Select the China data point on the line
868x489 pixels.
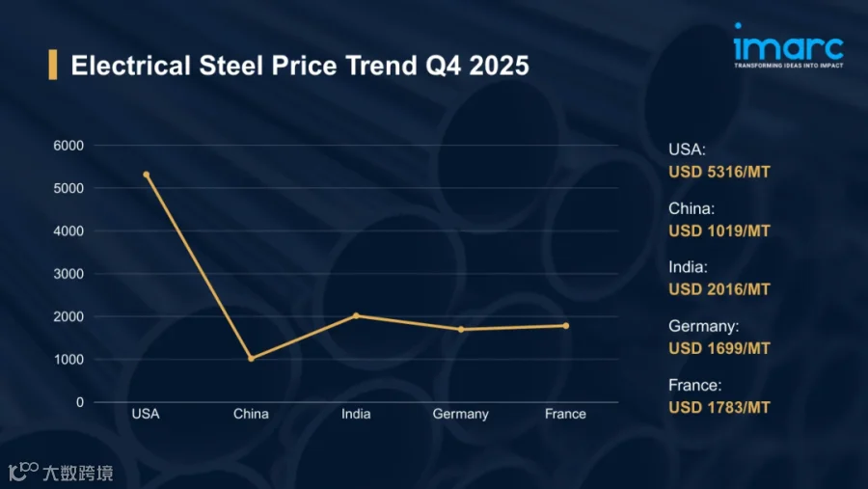tap(252, 358)
